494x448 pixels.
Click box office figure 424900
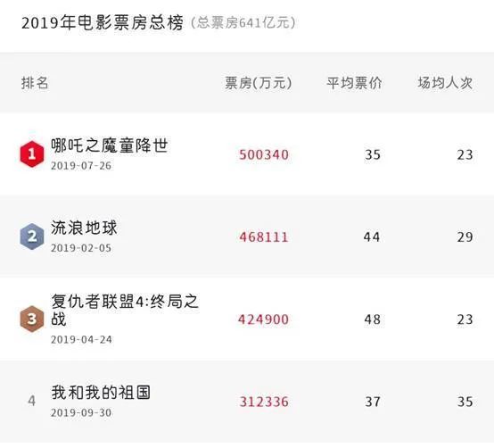click(263, 319)
